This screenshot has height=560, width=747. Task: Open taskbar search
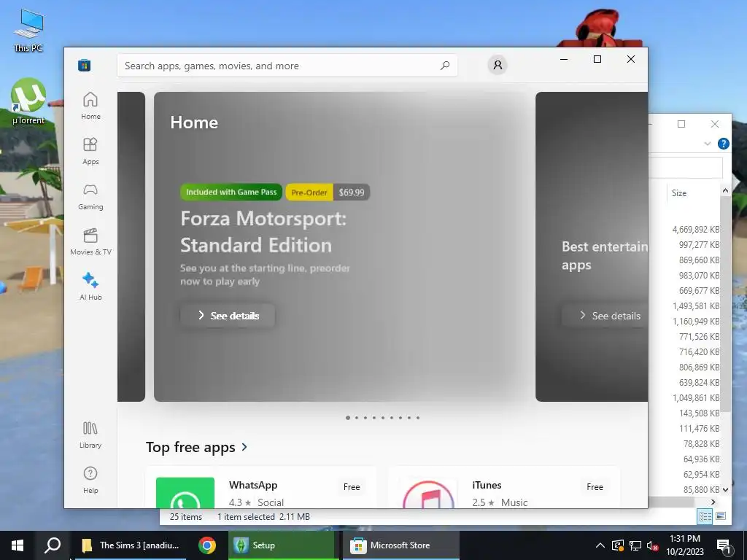(x=53, y=545)
